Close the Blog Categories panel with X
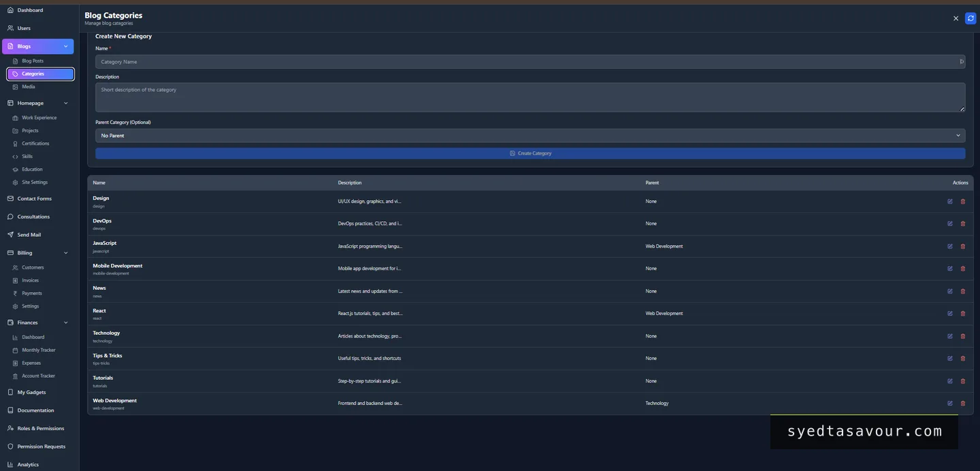The height and width of the screenshot is (471, 980). pyautogui.click(x=955, y=18)
